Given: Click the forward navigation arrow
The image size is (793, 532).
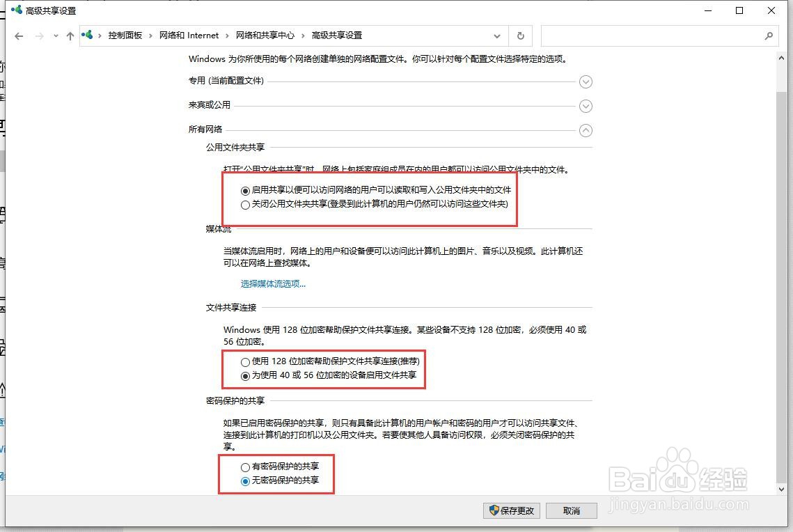Looking at the screenshot, I should click(x=38, y=36).
